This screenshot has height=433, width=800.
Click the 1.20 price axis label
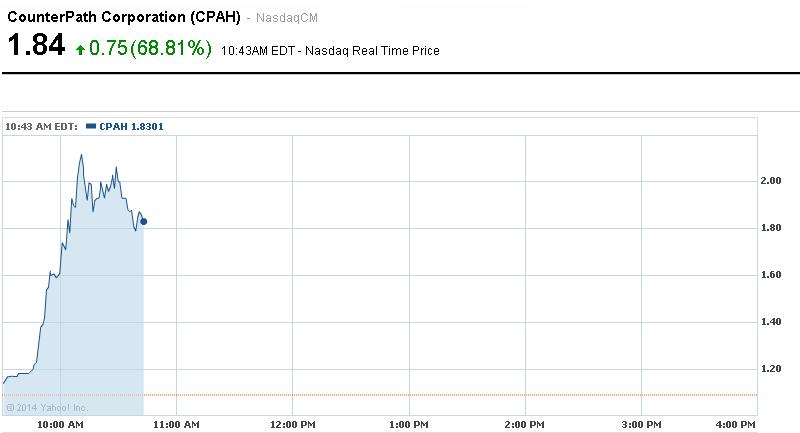(771, 369)
